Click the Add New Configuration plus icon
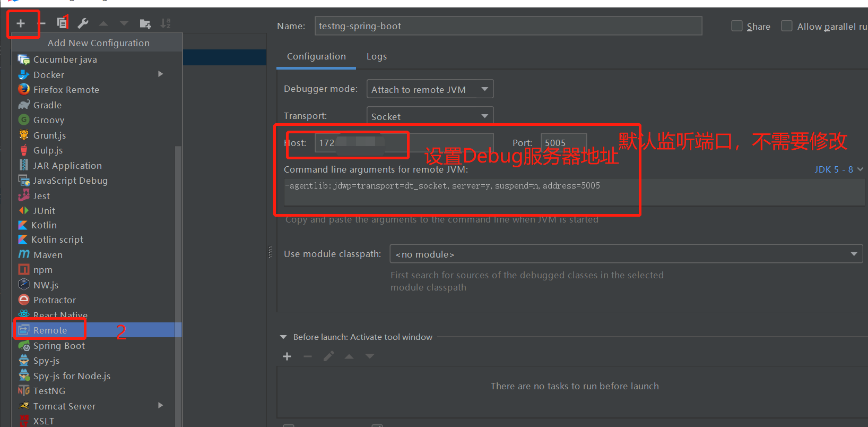 tap(21, 23)
